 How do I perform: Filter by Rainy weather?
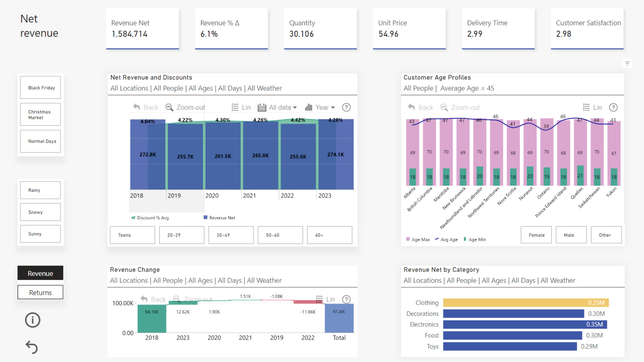pyautogui.click(x=40, y=190)
